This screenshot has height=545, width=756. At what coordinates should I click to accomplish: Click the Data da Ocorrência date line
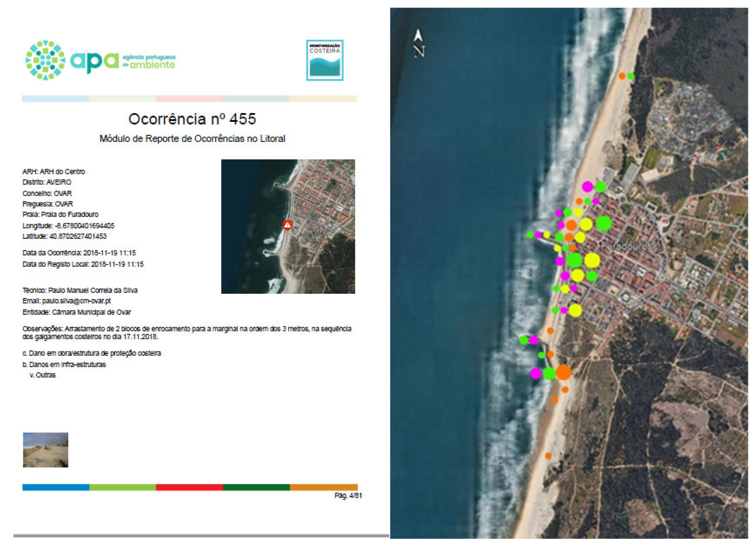pyautogui.click(x=79, y=253)
